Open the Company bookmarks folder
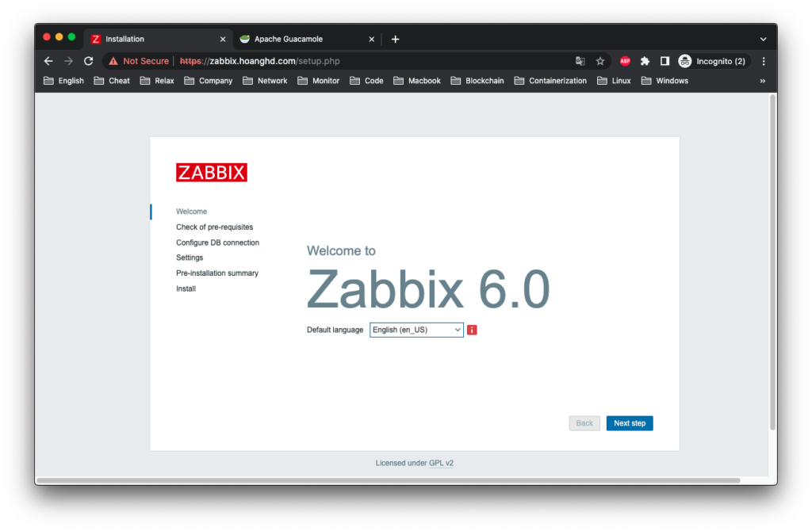812x531 pixels. point(209,81)
